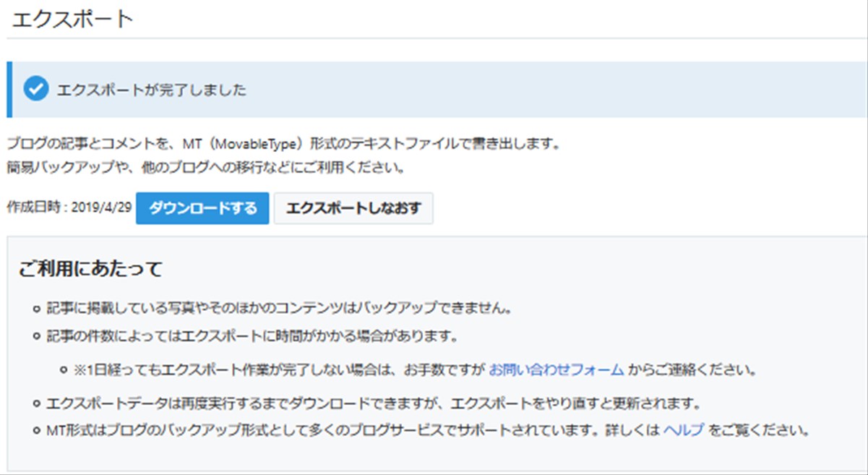The image size is (868, 475).
Task: Click the ご利用にあたって heading
Action: pyautogui.click(x=90, y=270)
